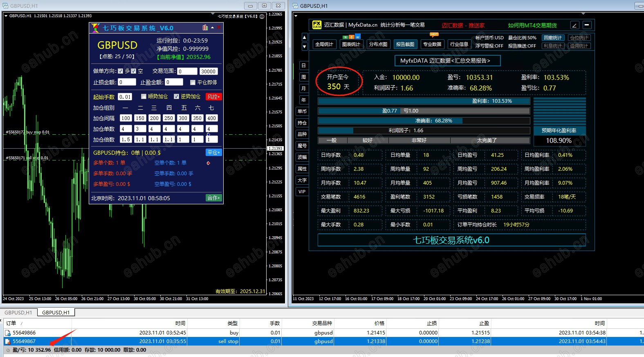Click the 起始手数 input showing 0.01
Screen dimensions: 644x357
point(125,97)
